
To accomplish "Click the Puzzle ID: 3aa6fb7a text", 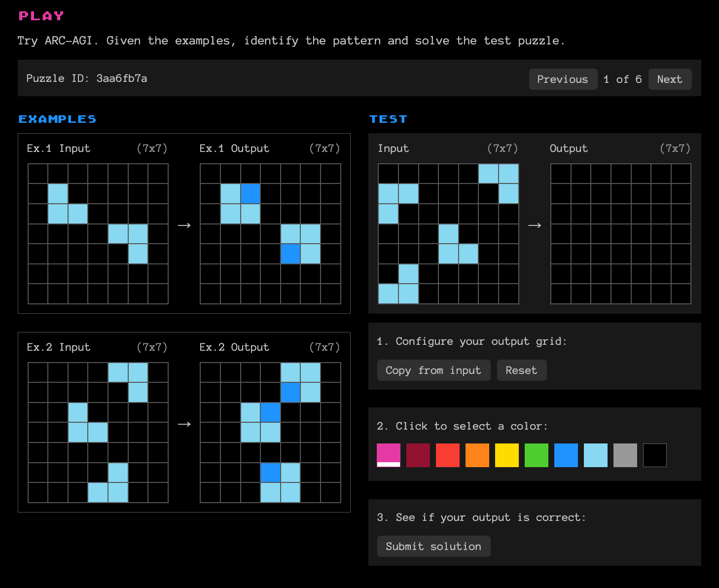I will tap(87, 78).
